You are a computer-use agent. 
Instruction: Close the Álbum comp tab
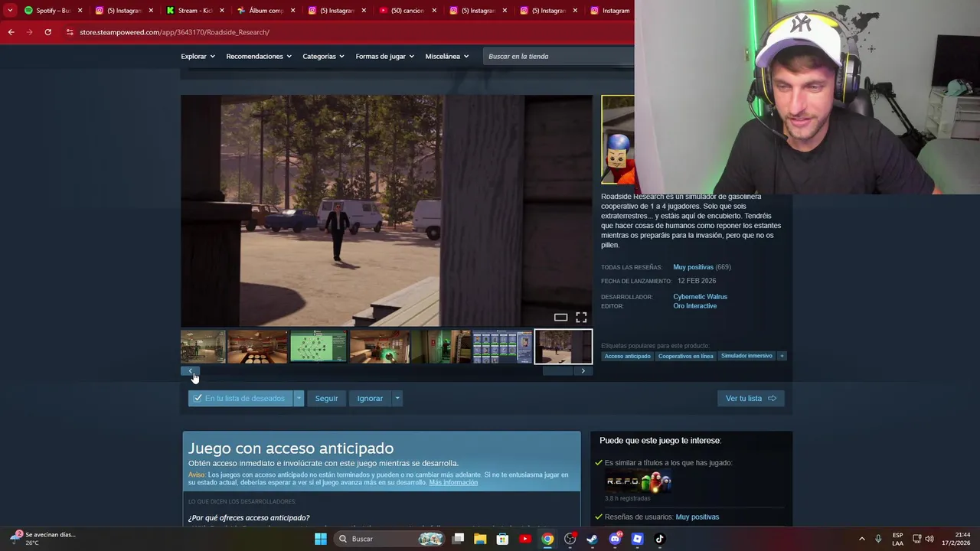(x=292, y=11)
